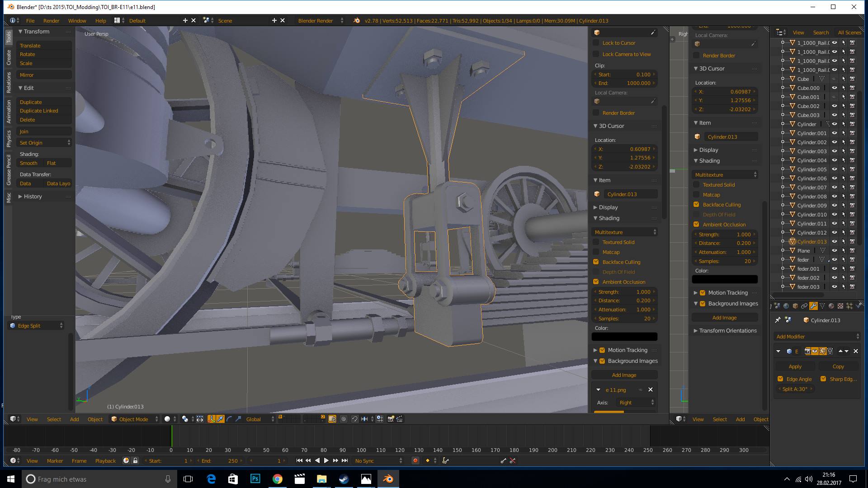Open the Render menu

pyautogui.click(x=51, y=21)
